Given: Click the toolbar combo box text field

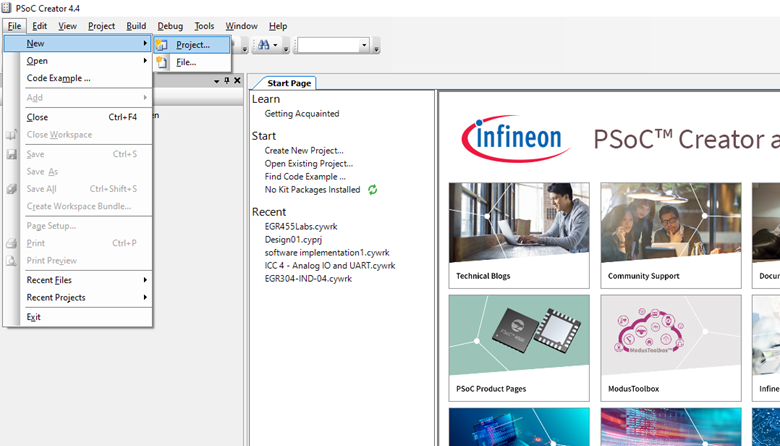Looking at the screenshot, I should click(x=329, y=45).
